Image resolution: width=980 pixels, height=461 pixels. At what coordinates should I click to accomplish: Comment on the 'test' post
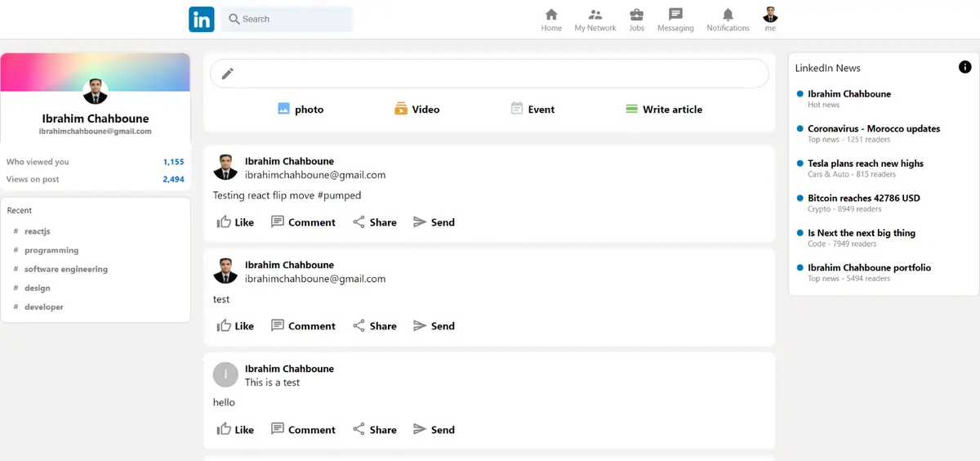coord(303,326)
